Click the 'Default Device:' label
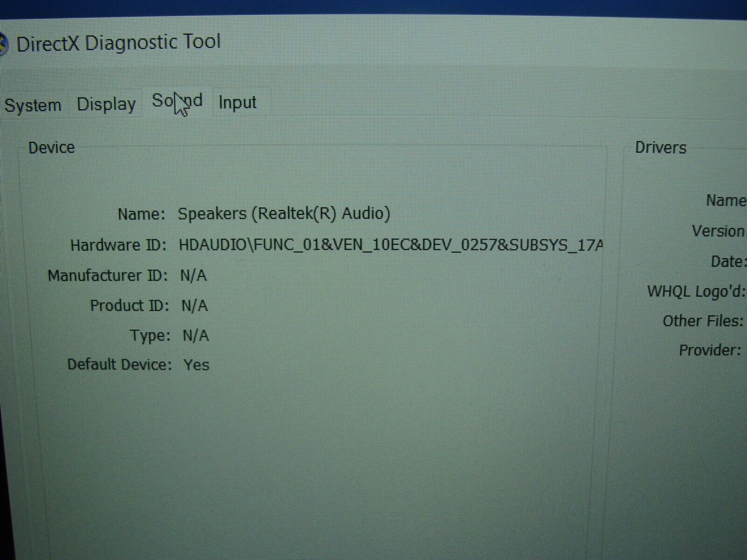 click(120, 364)
